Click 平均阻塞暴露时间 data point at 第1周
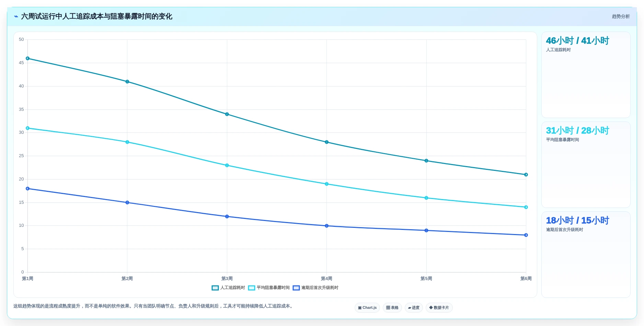This screenshot has height=326, width=644. pyautogui.click(x=28, y=128)
